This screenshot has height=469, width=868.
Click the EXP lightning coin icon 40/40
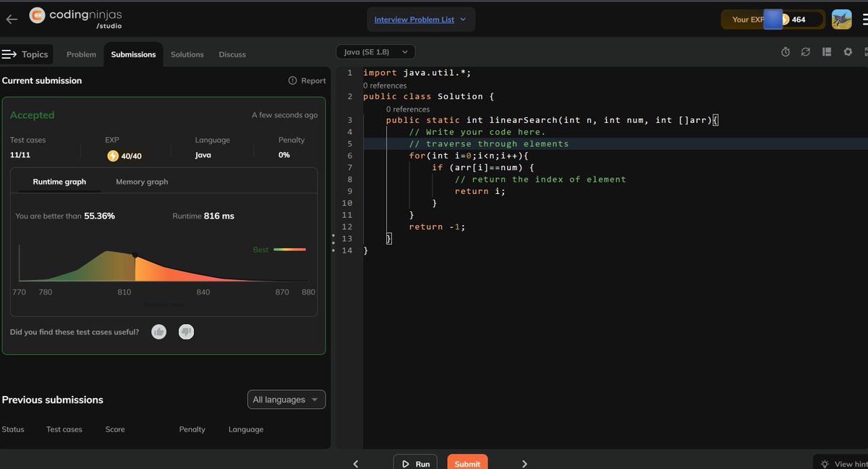[x=113, y=156]
